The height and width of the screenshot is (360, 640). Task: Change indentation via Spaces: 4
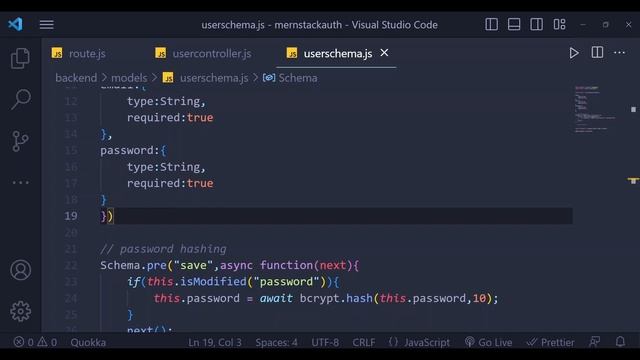click(x=276, y=342)
